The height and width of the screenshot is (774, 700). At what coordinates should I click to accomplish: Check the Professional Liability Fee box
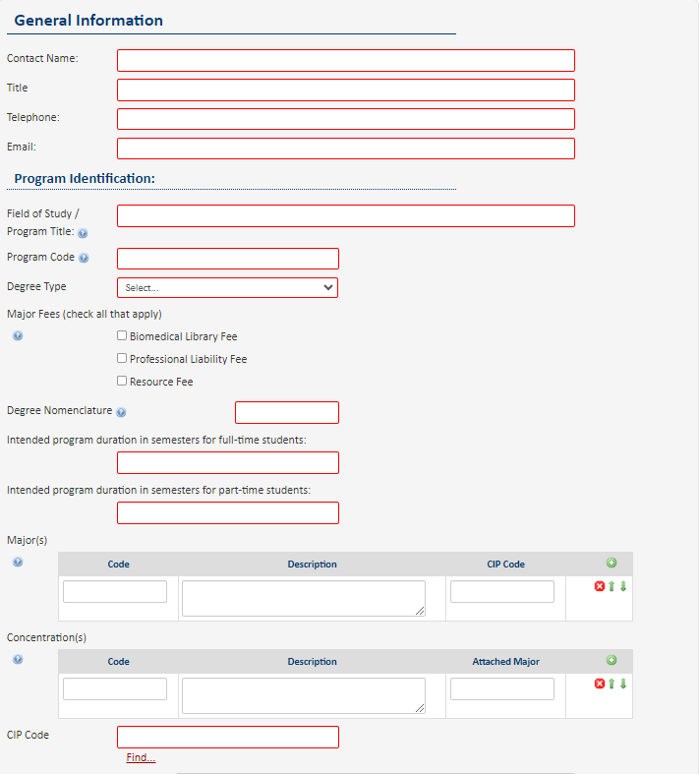(x=122, y=358)
